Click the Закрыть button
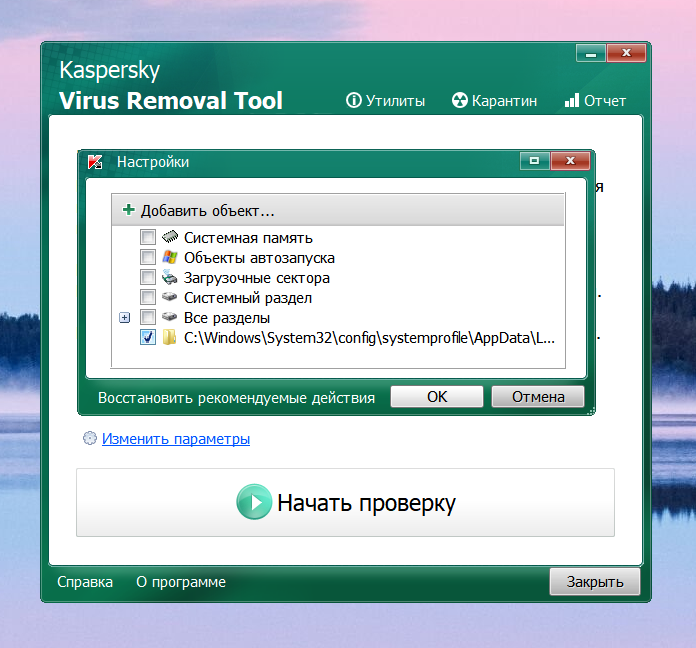The height and width of the screenshot is (648, 696). 595,581
